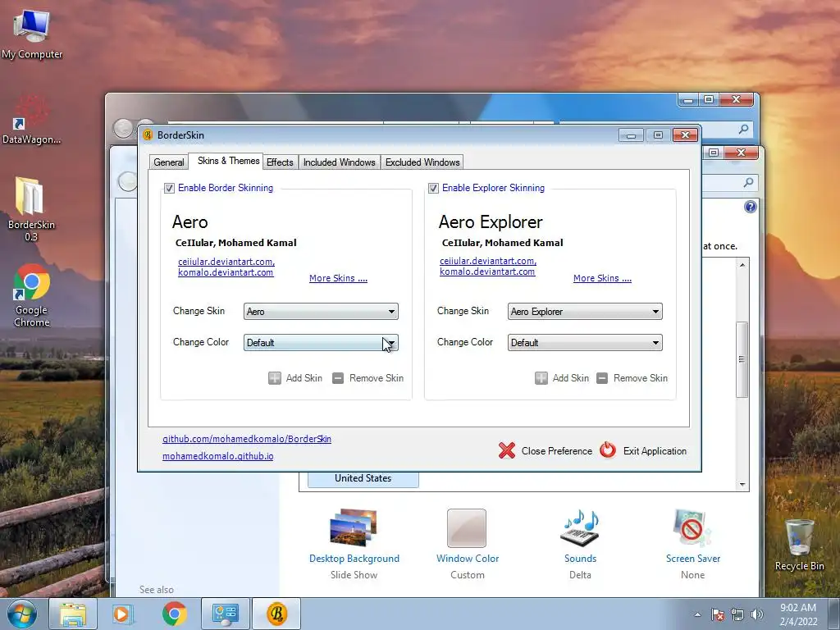Click scroll up arrow of themes list

coord(742,265)
